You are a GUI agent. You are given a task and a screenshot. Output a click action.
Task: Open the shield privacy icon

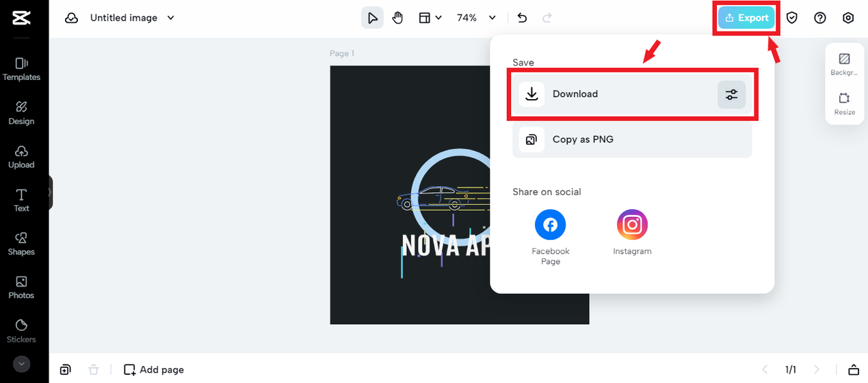click(792, 18)
